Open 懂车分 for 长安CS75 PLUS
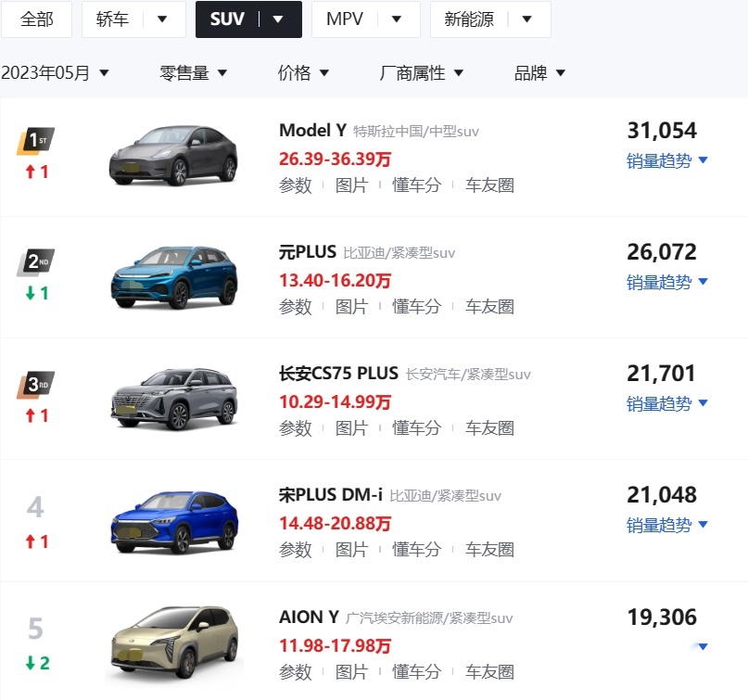The image size is (748, 700). coord(416,428)
